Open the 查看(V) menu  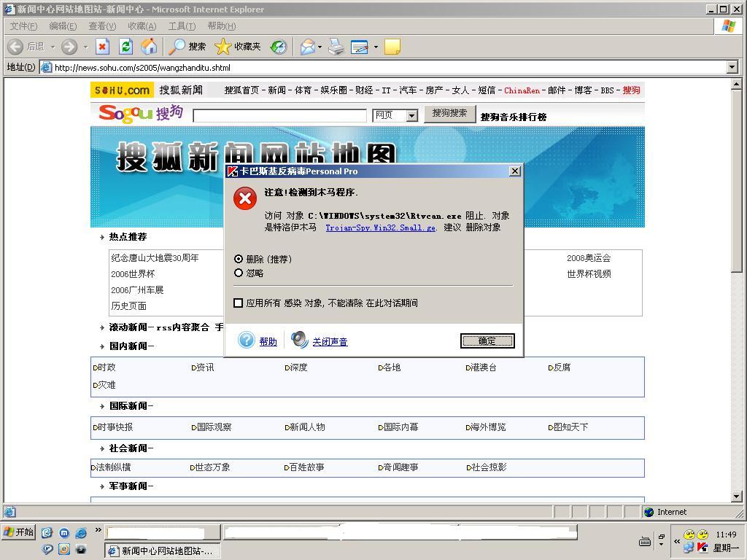tap(102, 26)
